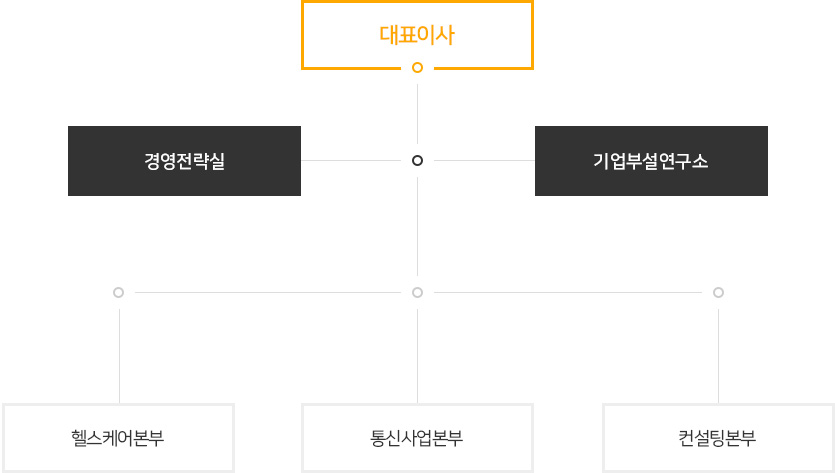This screenshot has height=473, width=835.
Task: Click the horizontal line between left and center gray nodes
Action: [x=268, y=292]
